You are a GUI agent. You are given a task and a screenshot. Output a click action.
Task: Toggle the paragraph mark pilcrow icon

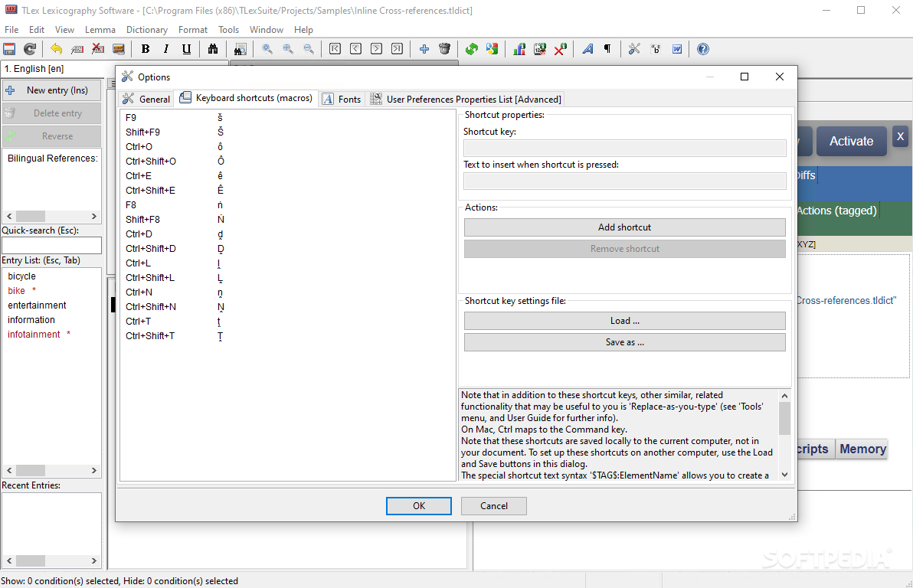point(607,49)
